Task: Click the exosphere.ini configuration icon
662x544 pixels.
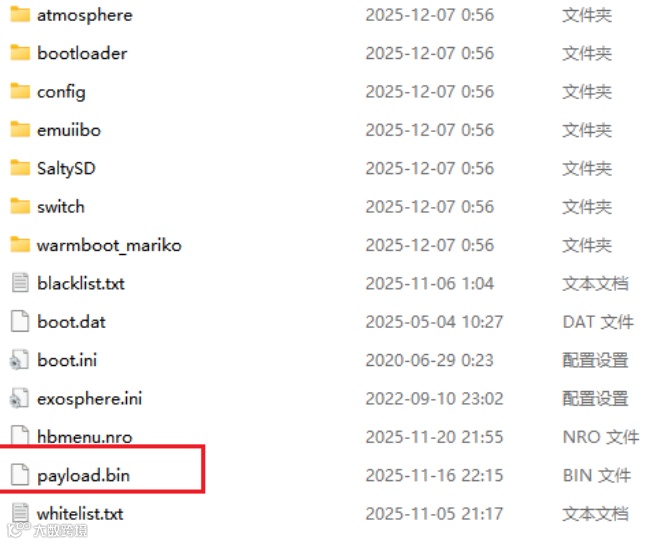Action: click(19, 398)
